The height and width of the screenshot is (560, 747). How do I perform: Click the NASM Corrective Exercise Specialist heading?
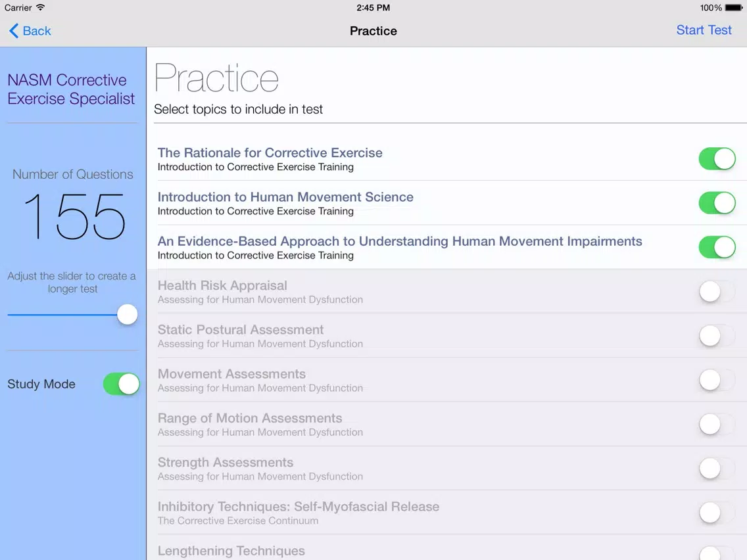(x=71, y=89)
